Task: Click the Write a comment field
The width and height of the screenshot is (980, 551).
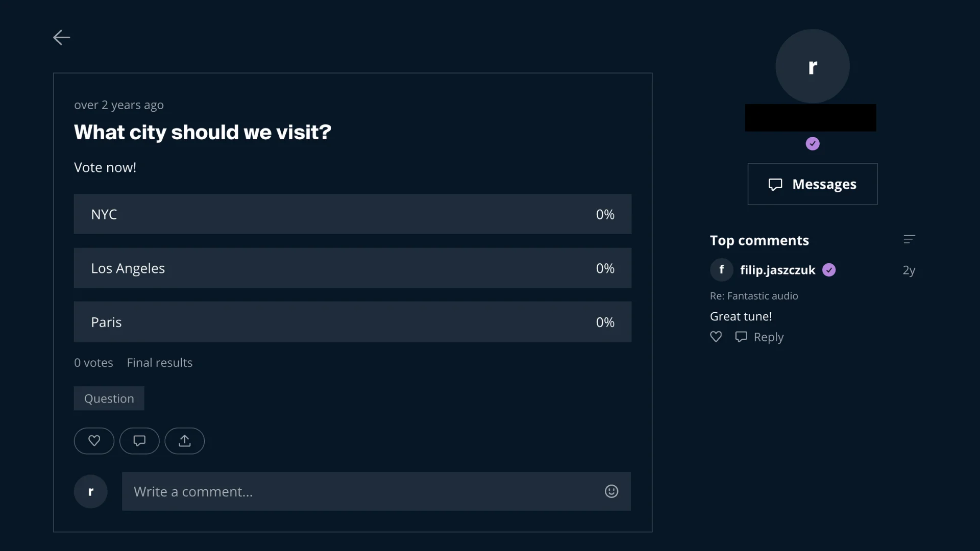Action: pyautogui.click(x=357, y=491)
